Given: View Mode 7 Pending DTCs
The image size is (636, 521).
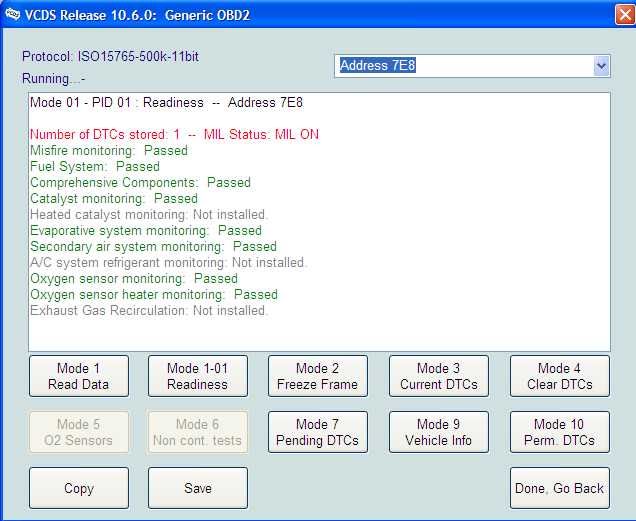Looking at the screenshot, I should click(317, 432).
